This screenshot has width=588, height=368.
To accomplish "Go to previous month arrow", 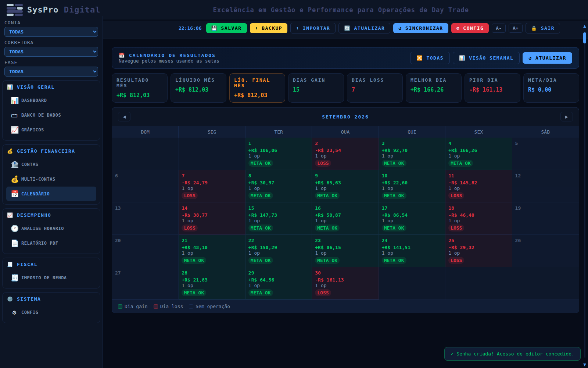I will 124,117.
